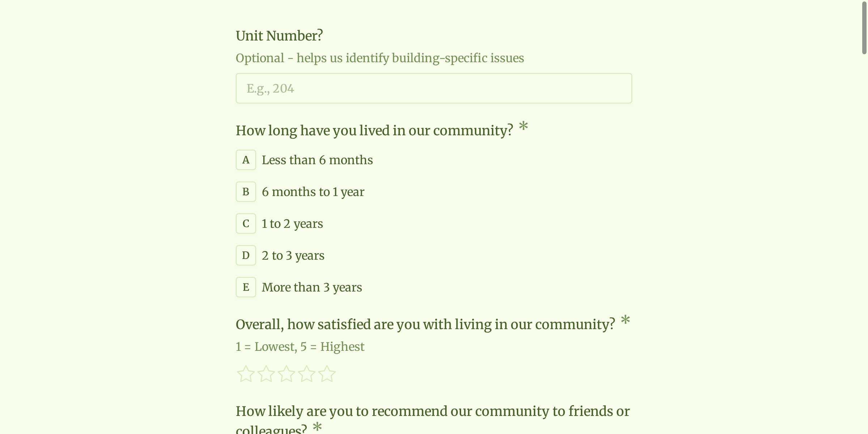This screenshot has height=434, width=868.
Task: Click the "A" key badge icon
Action: click(x=246, y=159)
